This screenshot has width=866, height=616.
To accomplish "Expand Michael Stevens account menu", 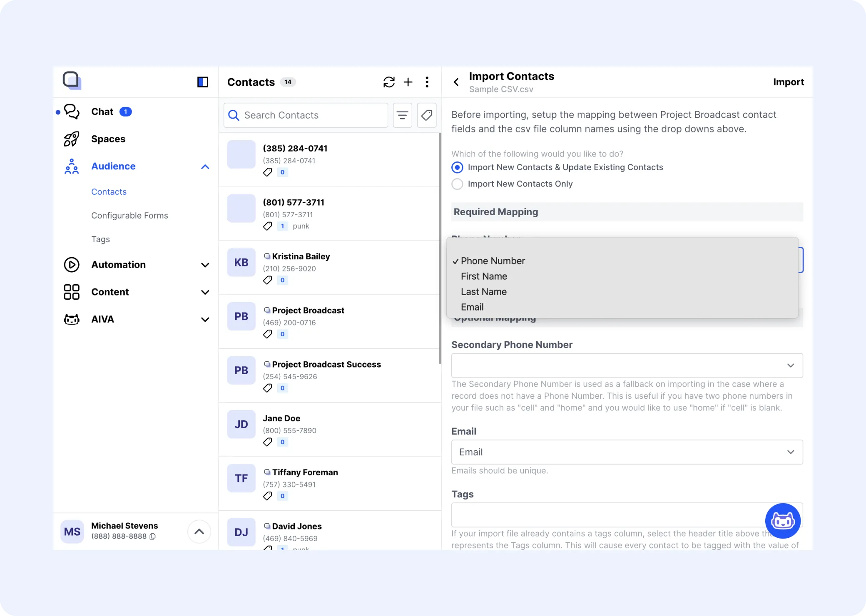I will (199, 532).
